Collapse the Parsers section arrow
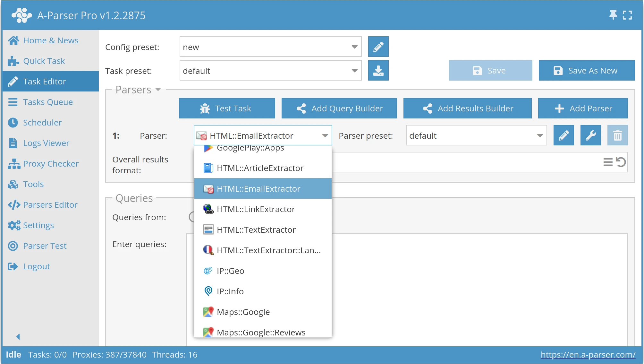 158,90
